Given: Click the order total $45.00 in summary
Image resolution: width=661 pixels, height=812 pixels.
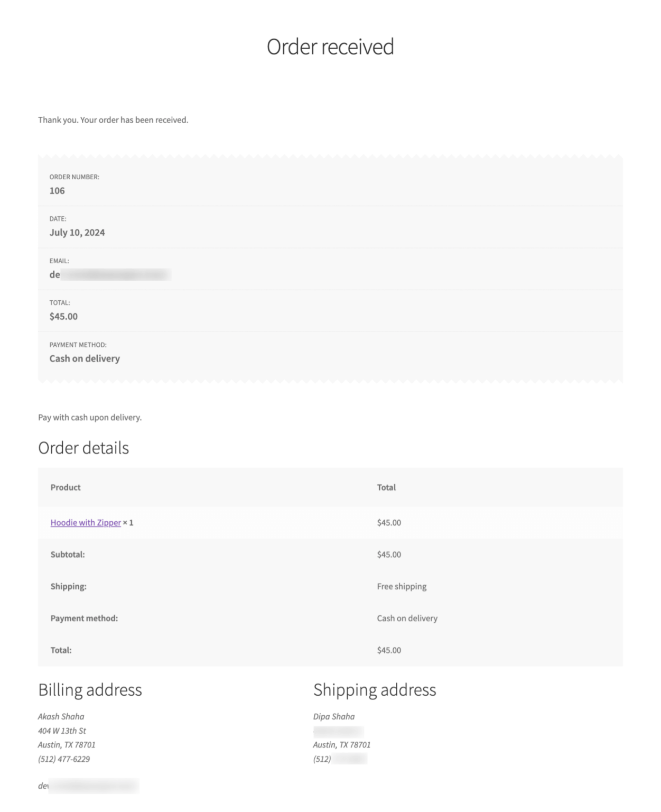Looking at the screenshot, I should tap(63, 316).
